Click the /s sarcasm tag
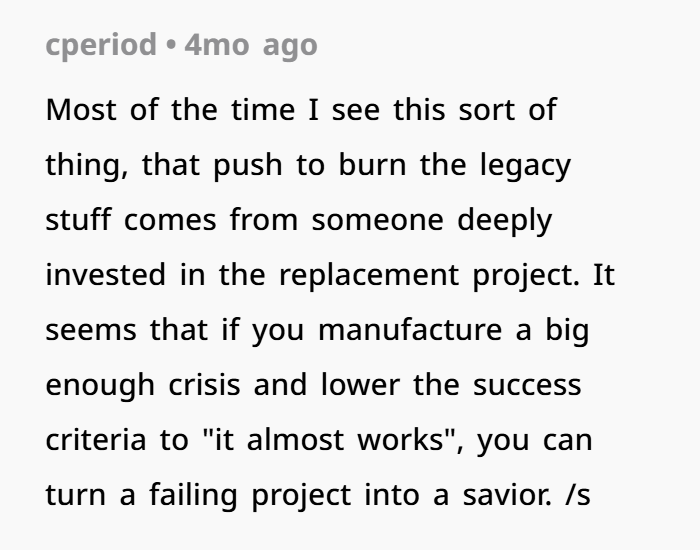 pyautogui.click(x=578, y=495)
